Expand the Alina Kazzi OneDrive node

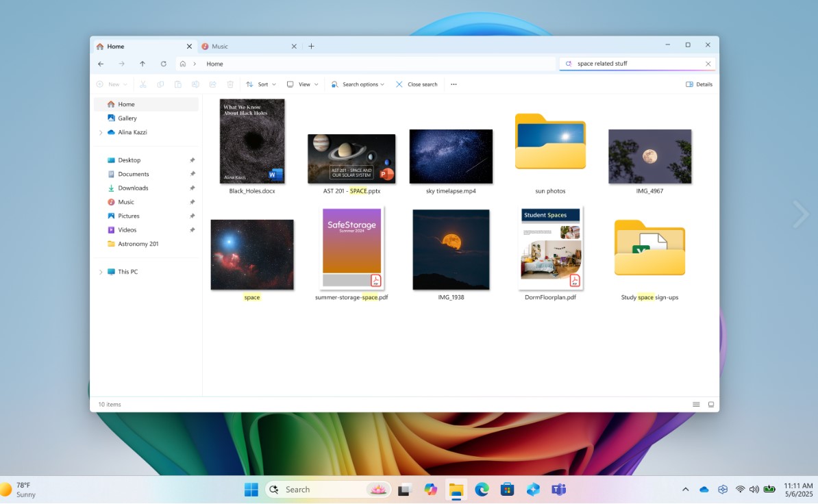point(101,132)
